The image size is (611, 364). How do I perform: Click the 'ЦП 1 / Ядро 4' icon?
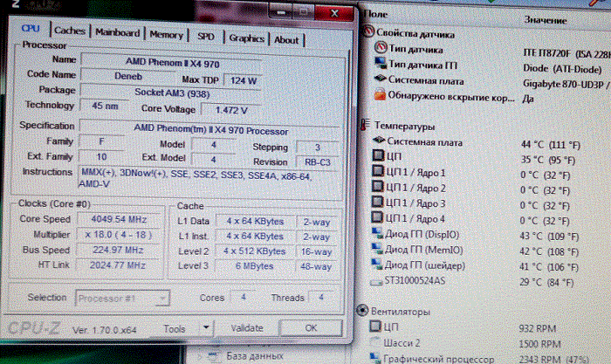(x=377, y=216)
